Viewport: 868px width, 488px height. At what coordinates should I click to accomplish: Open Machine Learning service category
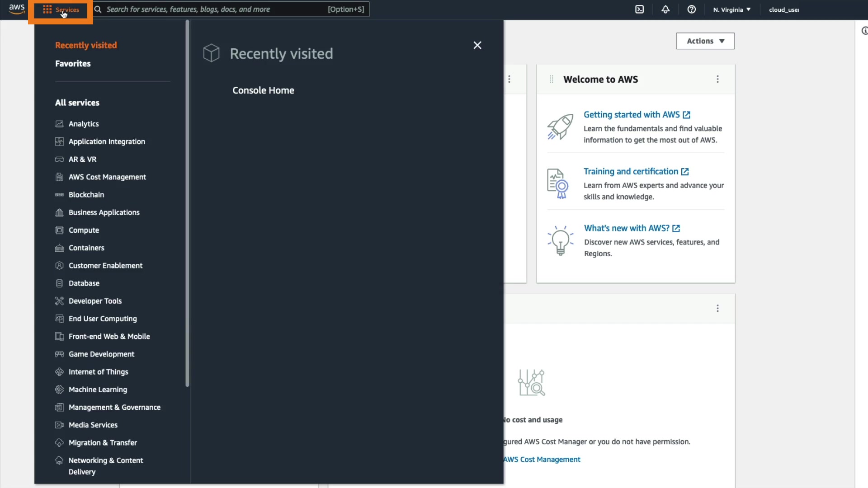pos(98,389)
